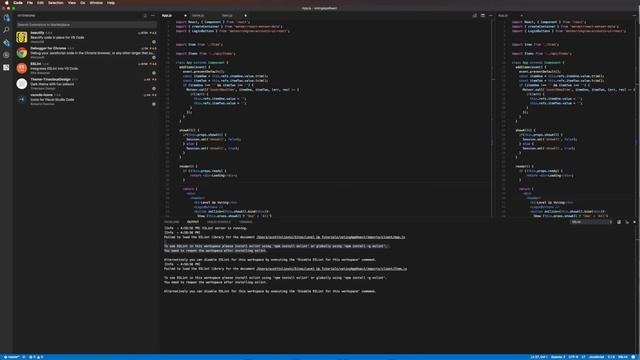Click the language mode in the status bar
This screenshot has width=640, height=360.
(596, 357)
